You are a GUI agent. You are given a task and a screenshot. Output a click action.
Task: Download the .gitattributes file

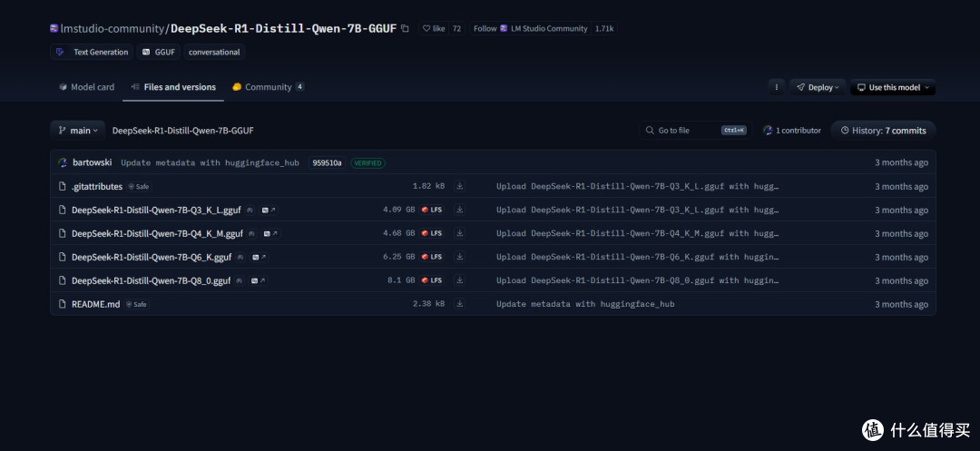pos(459,186)
